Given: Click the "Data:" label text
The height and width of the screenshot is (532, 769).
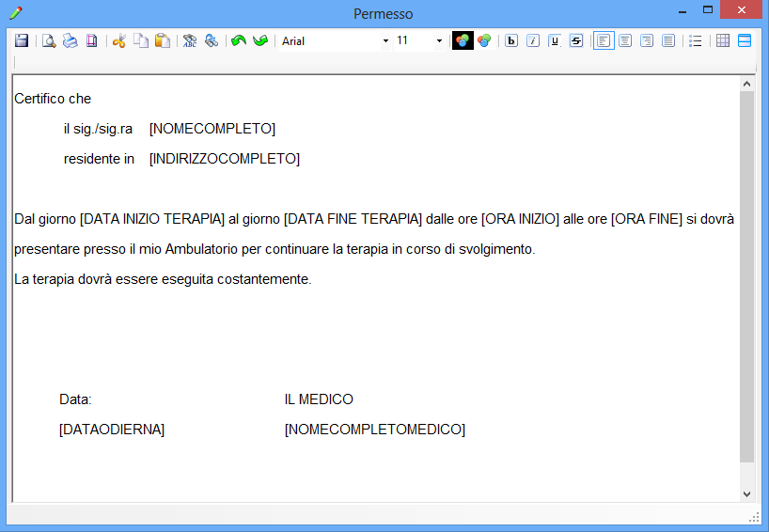Looking at the screenshot, I should [x=75, y=399].
